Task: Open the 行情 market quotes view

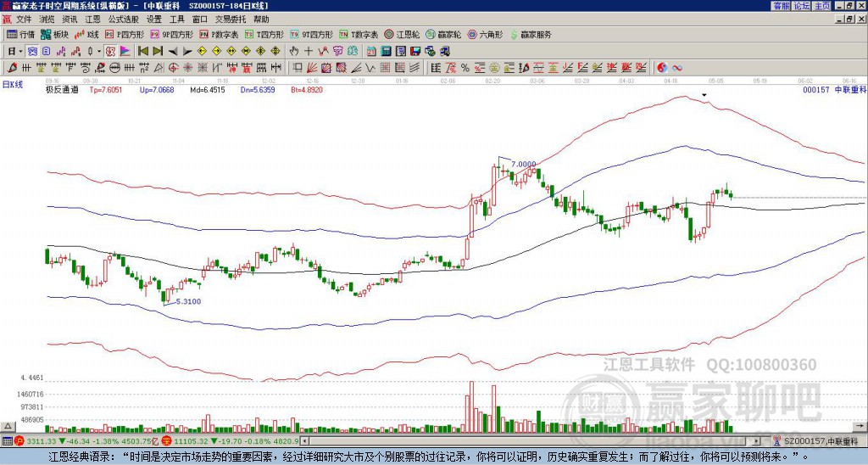Action: (x=21, y=34)
